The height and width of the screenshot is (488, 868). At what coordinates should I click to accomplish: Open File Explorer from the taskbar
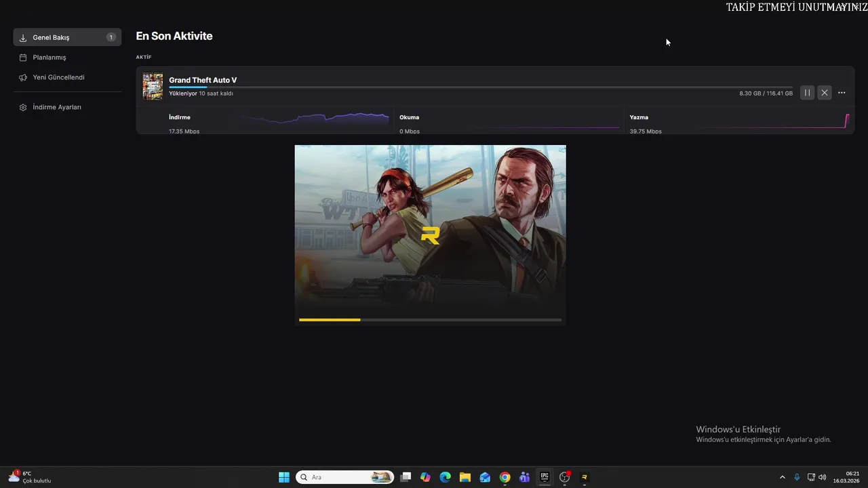(x=465, y=477)
